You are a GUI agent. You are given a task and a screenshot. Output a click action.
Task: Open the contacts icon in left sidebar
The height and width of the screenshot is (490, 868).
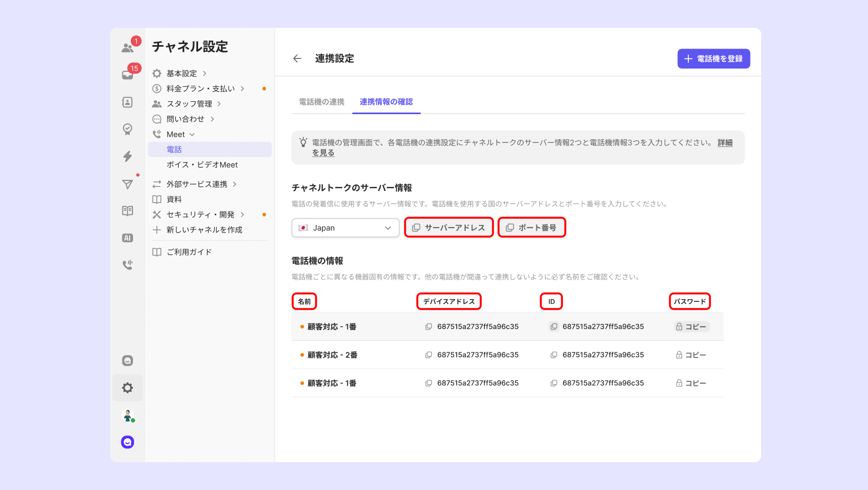(127, 102)
